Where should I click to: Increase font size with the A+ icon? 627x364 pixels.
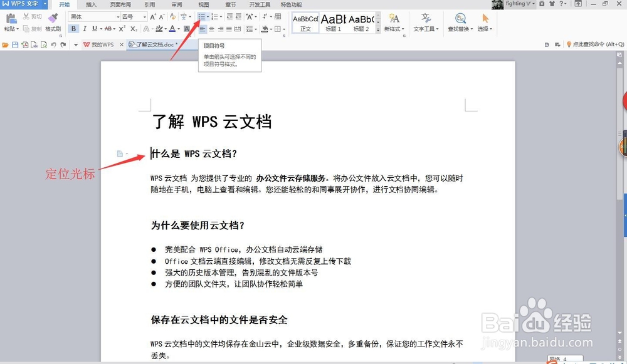pos(153,17)
